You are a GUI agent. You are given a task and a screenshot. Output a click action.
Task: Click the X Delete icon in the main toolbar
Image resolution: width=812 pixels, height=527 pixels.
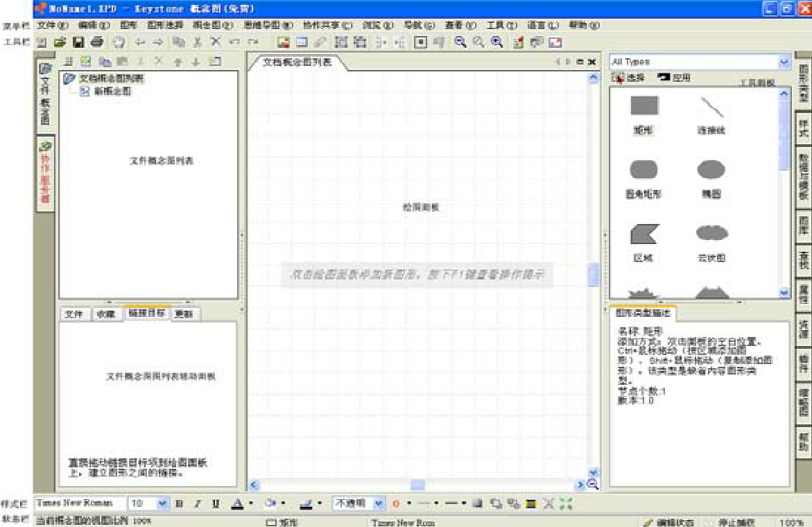(x=216, y=42)
